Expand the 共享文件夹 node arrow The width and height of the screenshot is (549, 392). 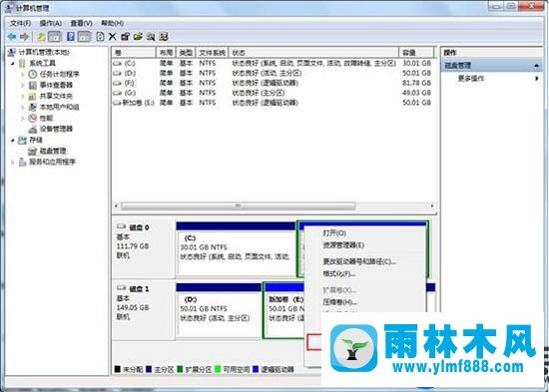coord(23,96)
